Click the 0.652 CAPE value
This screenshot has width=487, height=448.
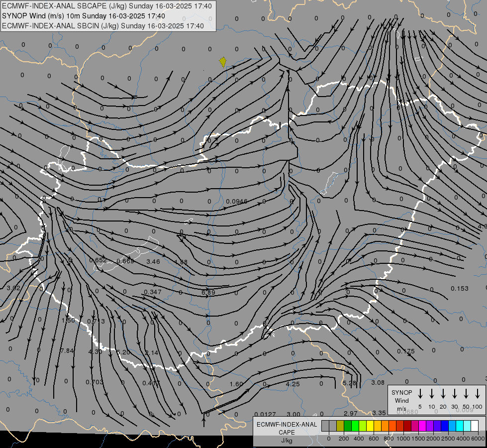pyautogui.click(x=98, y=260)
